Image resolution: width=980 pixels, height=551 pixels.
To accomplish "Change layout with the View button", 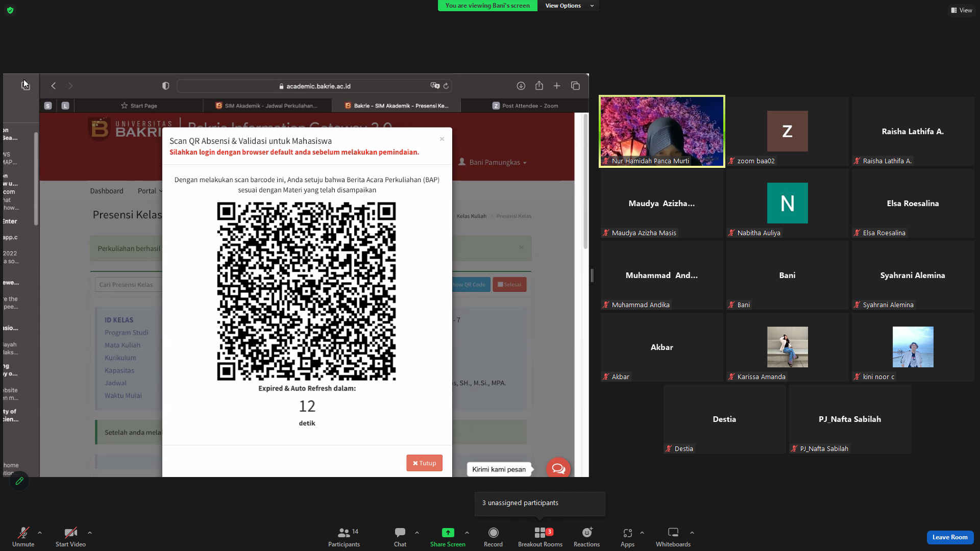I will tap(962, 10).
